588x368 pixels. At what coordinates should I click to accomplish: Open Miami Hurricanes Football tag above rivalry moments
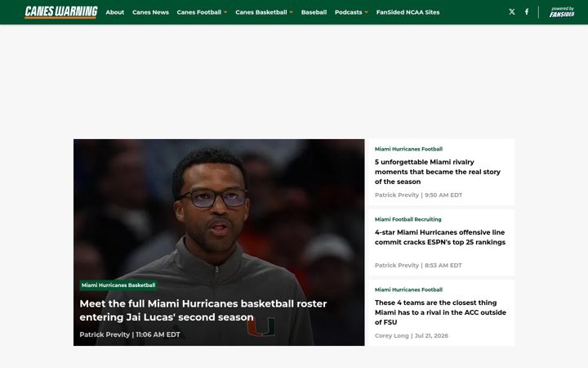pos(408,149)
